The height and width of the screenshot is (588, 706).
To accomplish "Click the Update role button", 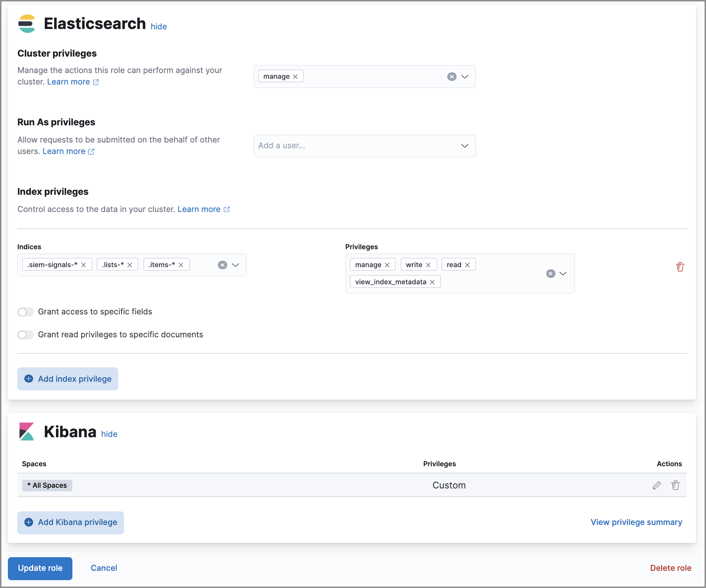I will tap(39, 568).
